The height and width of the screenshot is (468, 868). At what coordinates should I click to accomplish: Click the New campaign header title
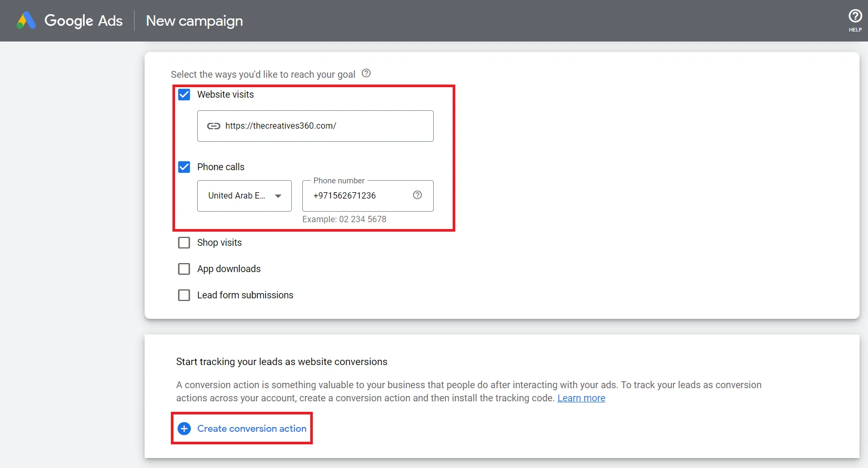[195, 21]
